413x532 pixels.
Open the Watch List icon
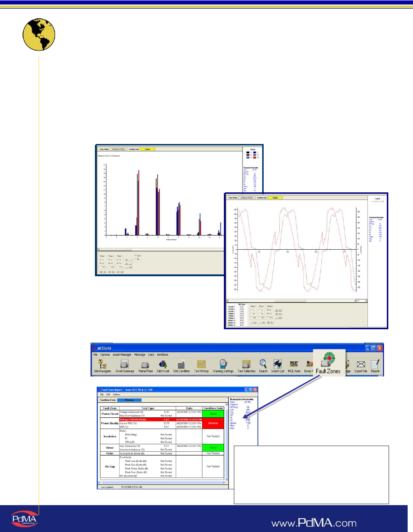[x=277, y=366]
